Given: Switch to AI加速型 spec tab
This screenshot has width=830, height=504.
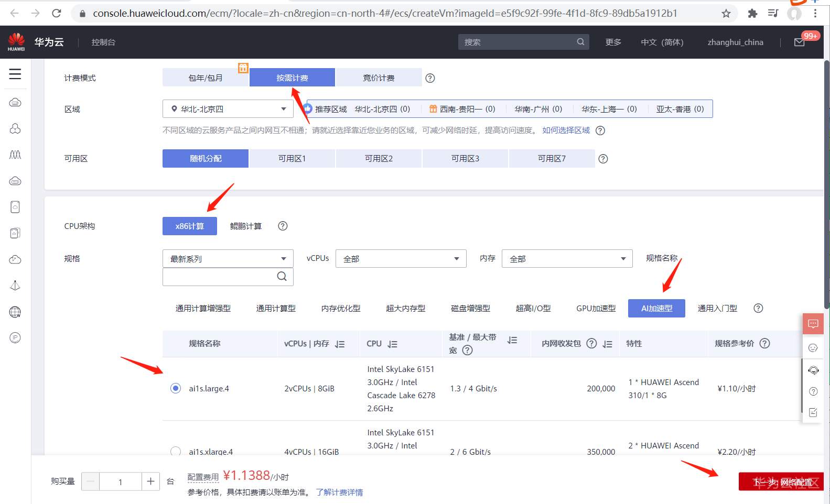Looking at the screenshot, I should coord(656,309).
